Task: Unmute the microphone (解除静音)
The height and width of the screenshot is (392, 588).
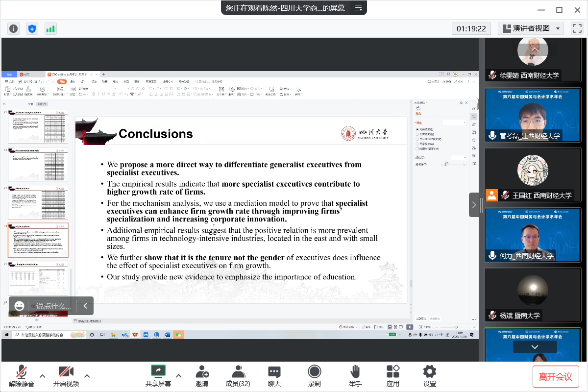Action: coord(22,376)
